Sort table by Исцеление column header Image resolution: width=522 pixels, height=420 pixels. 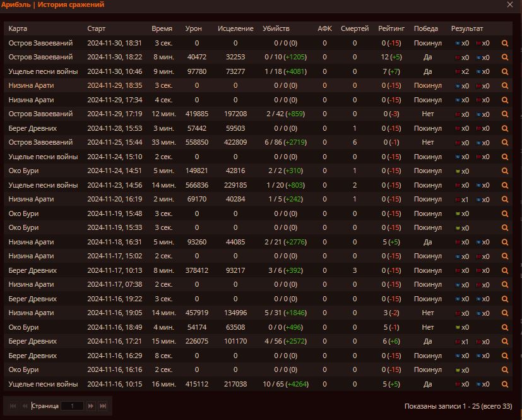pos(235,28)
